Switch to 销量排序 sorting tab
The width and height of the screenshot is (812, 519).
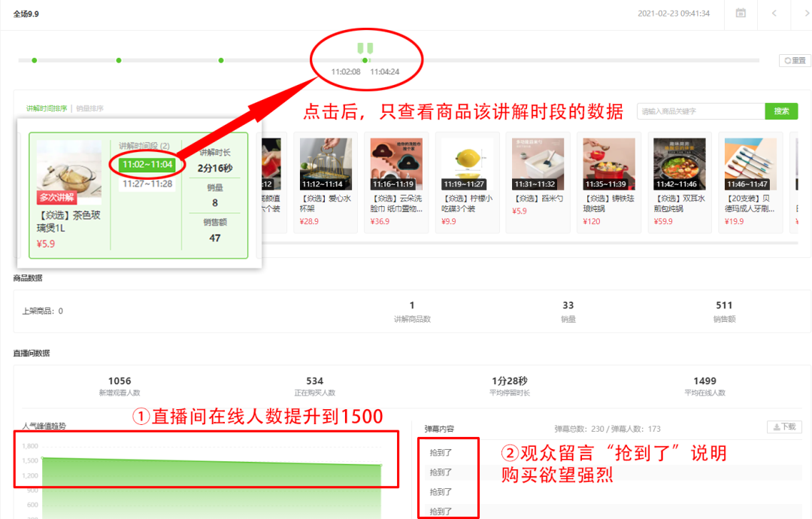pyautogui.click(x=89, y=108)
